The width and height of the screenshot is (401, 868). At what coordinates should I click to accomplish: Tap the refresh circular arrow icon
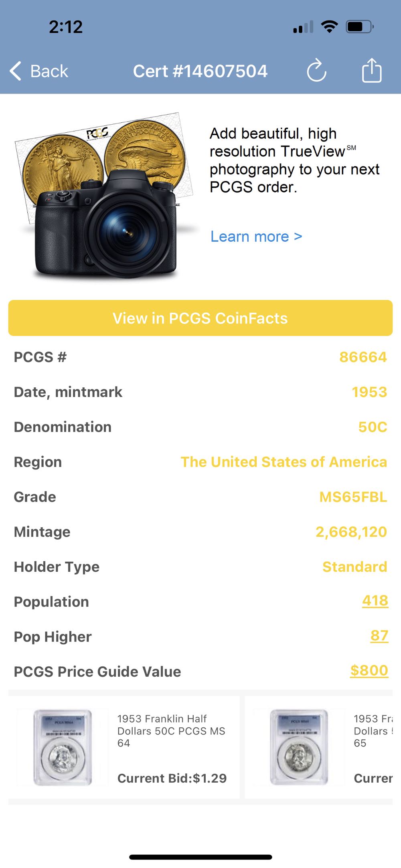(316, 71)
